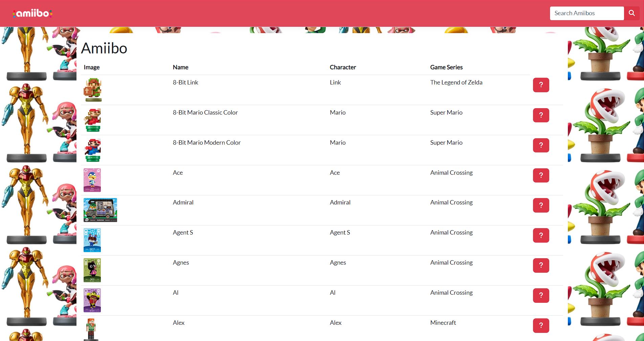The width and height of the screenshot is (644, 341).
Task: Select the Admiral amiibo name
Action: [183, 202]
